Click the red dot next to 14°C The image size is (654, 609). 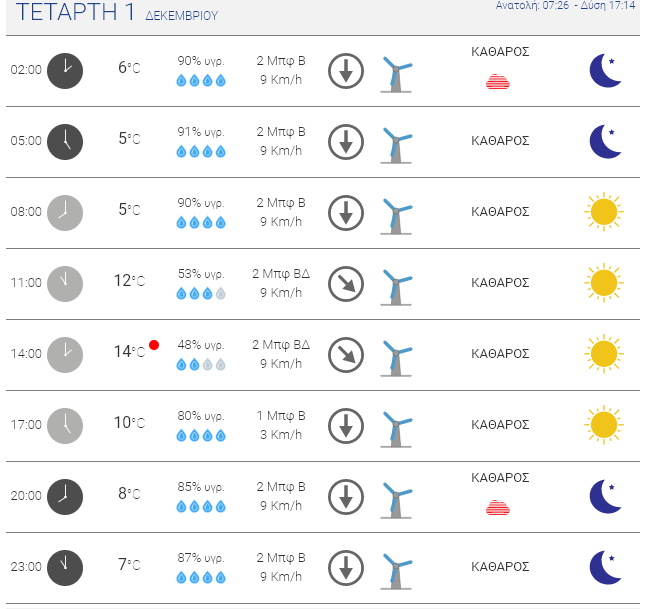pos(154,345)
